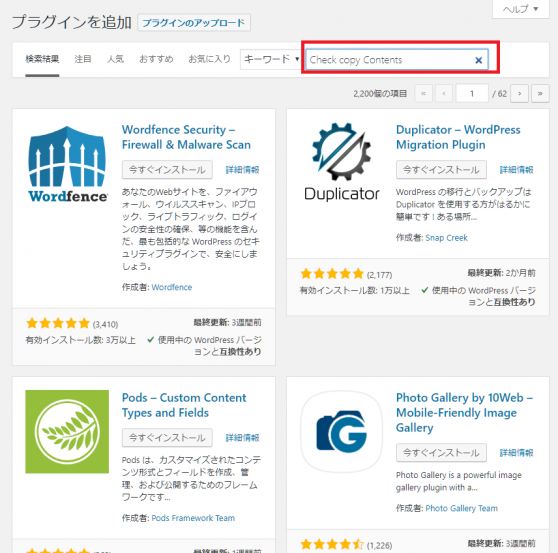558x553 pixels.
Task: Click the Pods plugin green leaf logo
Action: [67, 432]
